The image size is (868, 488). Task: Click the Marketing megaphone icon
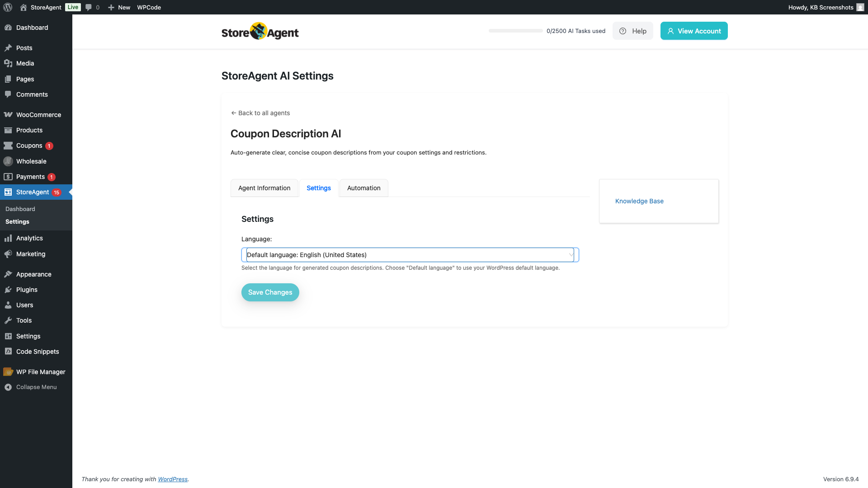[8, 254]
